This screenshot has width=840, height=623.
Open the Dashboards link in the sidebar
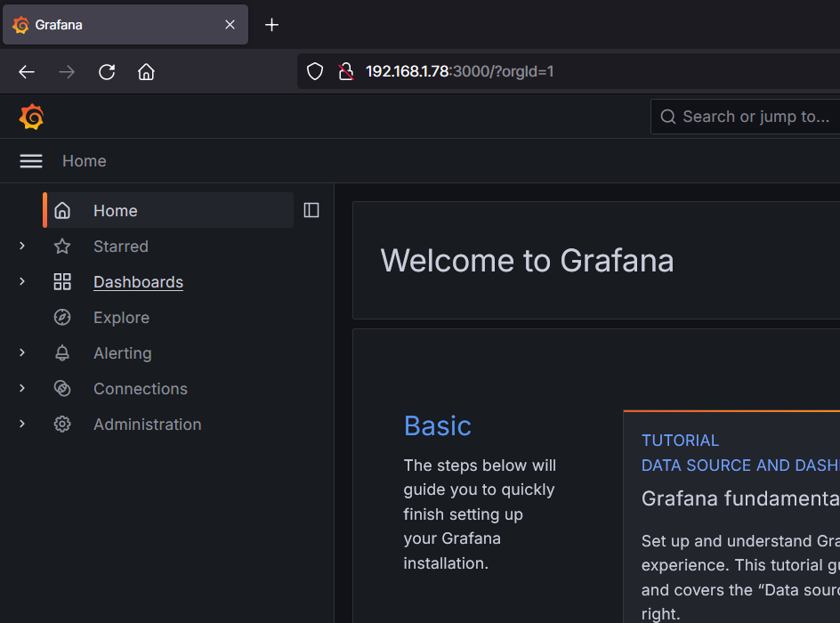[x=138, y=282]
